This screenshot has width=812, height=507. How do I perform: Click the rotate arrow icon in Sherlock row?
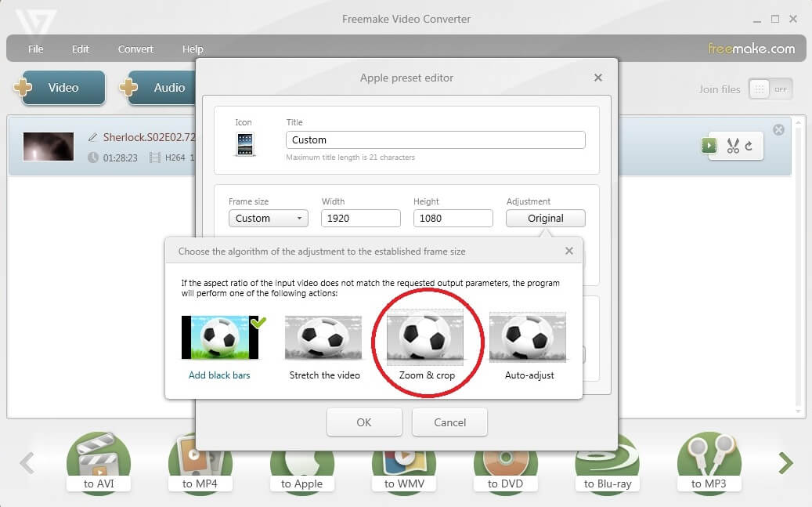pos(749,147)
